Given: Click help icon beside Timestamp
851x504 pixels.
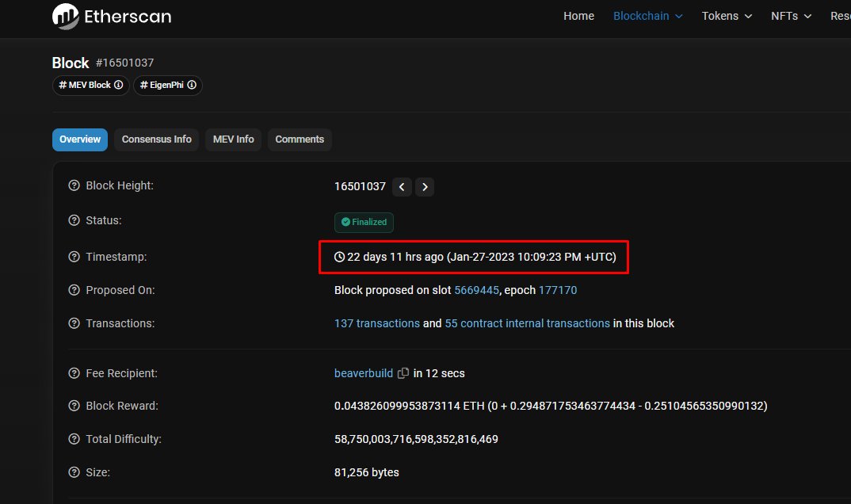Looking at the screenshot, I should coord(74,257).
